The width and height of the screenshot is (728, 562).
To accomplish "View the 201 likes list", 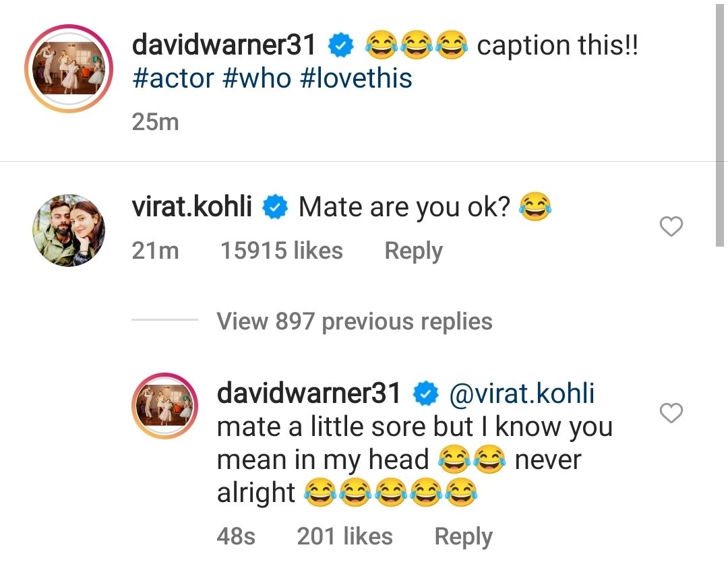I will click(344, 537).
